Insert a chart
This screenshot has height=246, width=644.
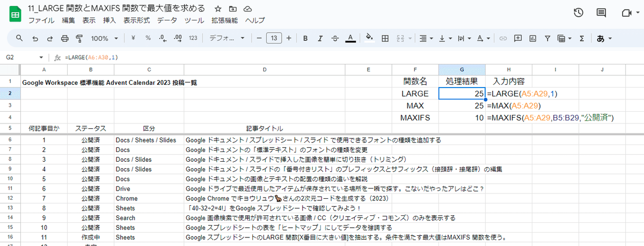[533, 38]
